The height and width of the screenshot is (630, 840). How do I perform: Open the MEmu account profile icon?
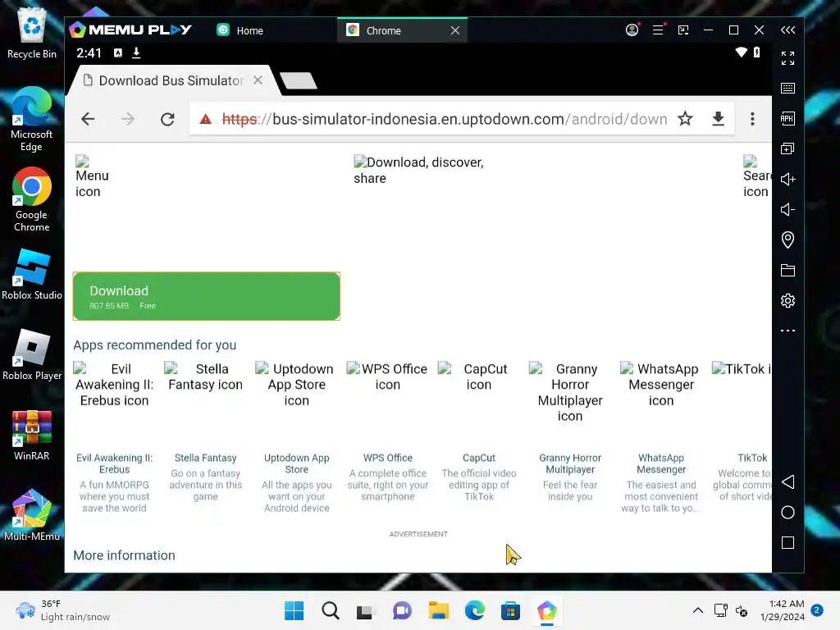point(632,30)
